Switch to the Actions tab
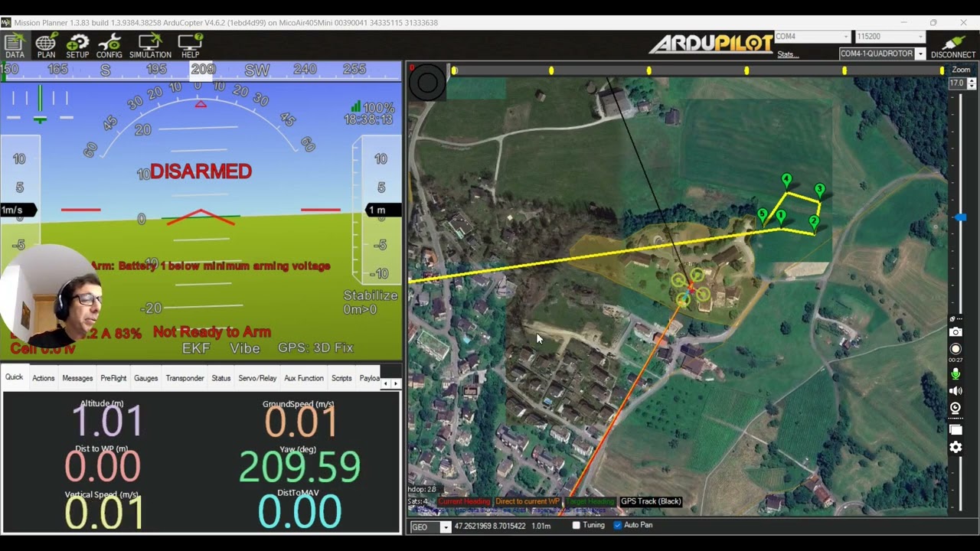 coord(43,378)
